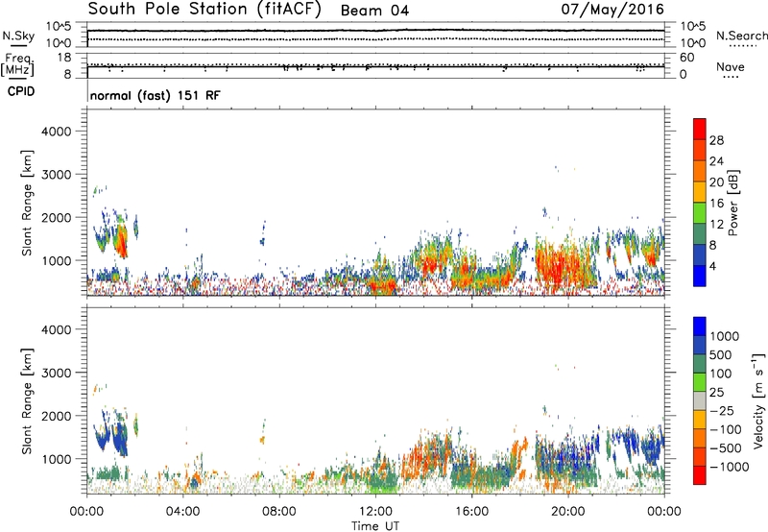Image resolution: width=768 pixels, height=532 pixels.
Task: Click the 'South Pole Station (fitACF)' title
Action: pos(204,10)
